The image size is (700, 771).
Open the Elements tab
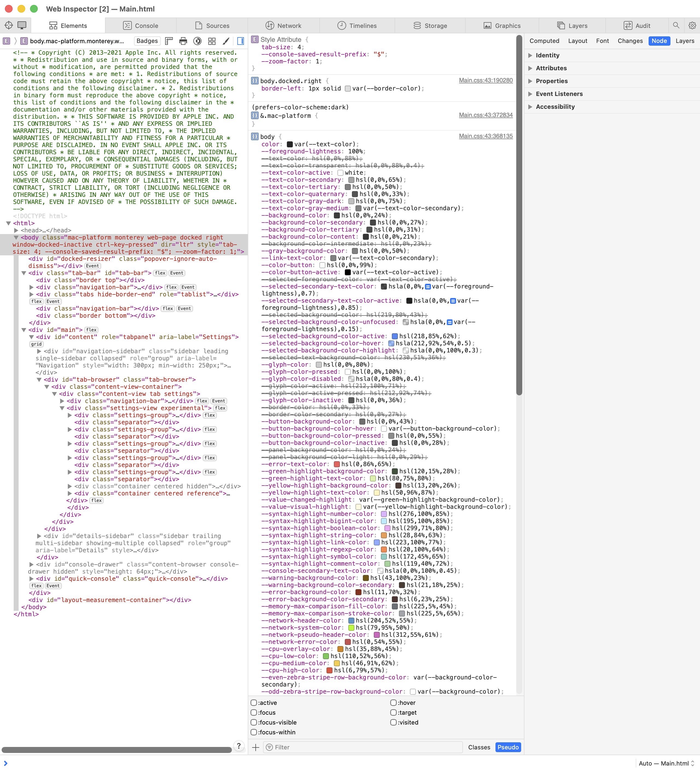click(68, 26)
